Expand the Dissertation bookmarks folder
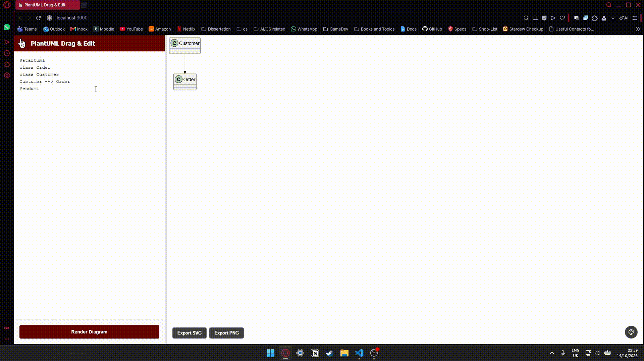644x361 pixels. (x=216, y=29)
